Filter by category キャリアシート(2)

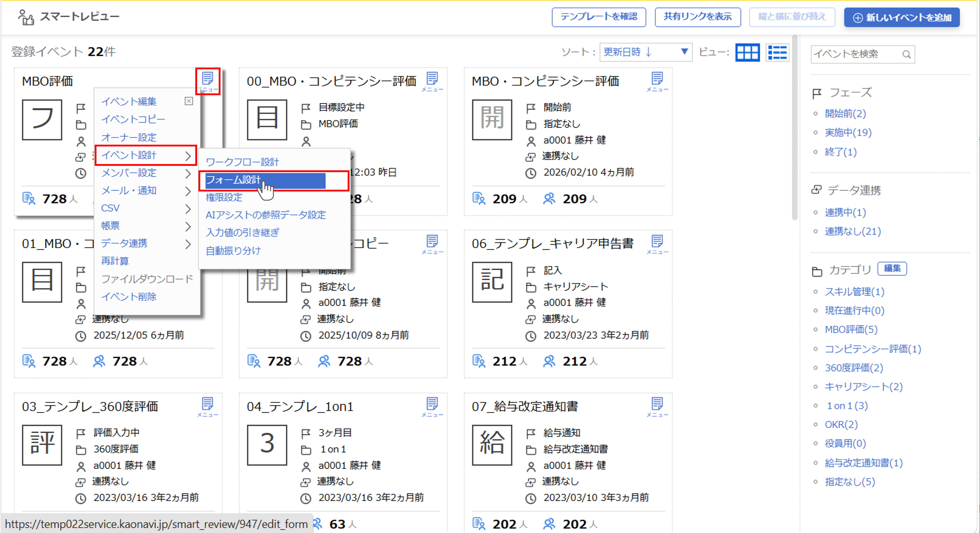(x=864, y=387)
